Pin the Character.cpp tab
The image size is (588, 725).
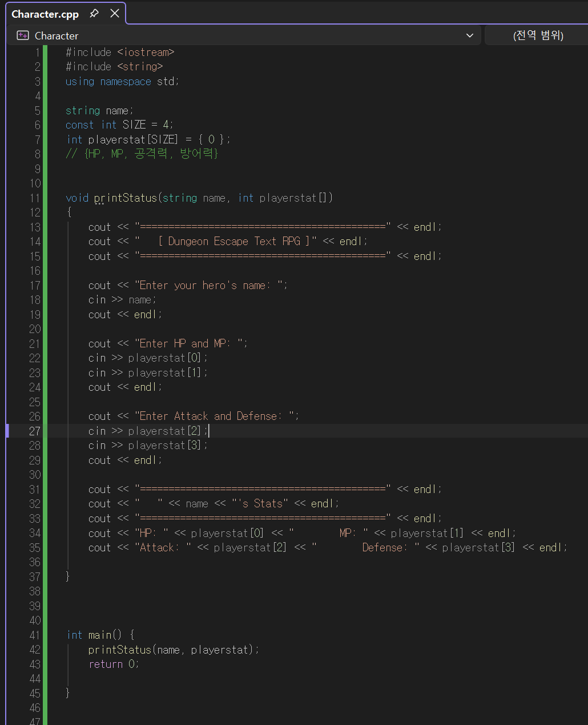pos(94,13)
